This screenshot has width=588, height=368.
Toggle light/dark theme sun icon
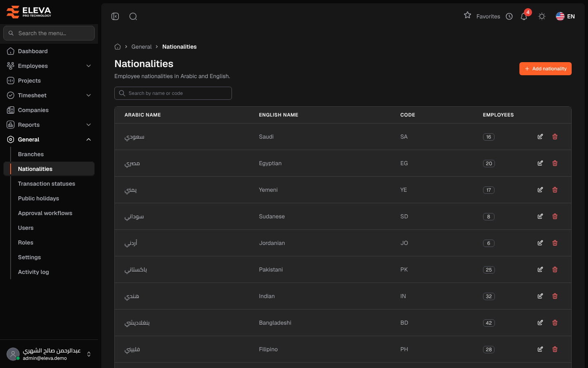pyautogui.click(x=542, y=16)
